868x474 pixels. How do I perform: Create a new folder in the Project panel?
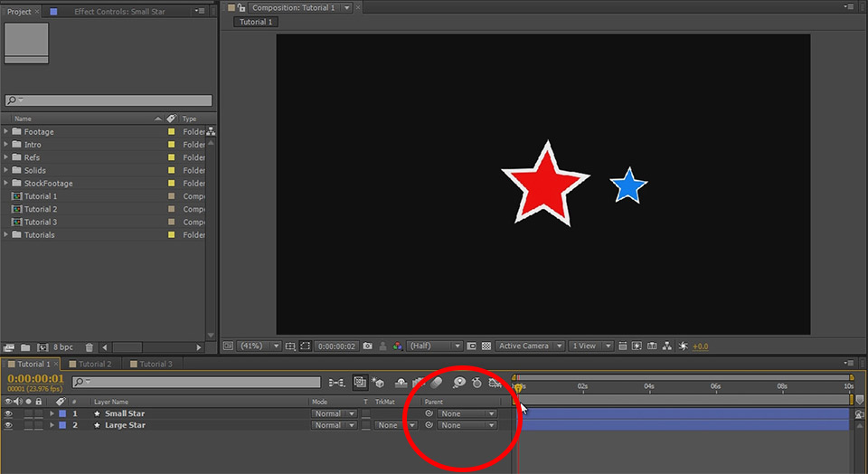[25, 347]
